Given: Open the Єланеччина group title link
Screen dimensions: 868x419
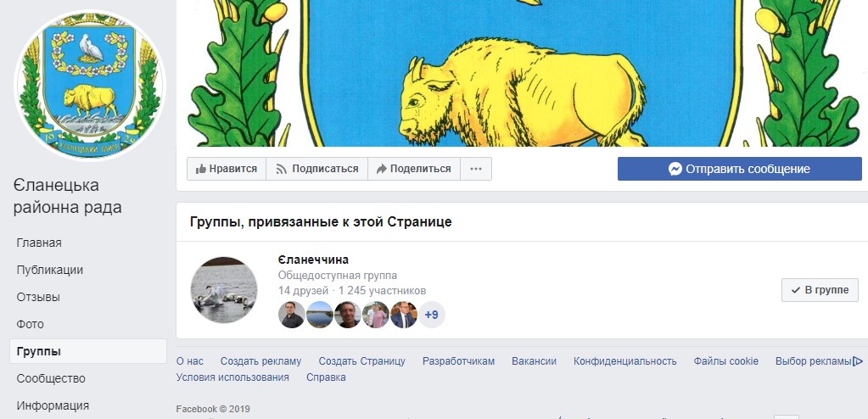Looking at the screenshot, I should [x=313, y=260].
